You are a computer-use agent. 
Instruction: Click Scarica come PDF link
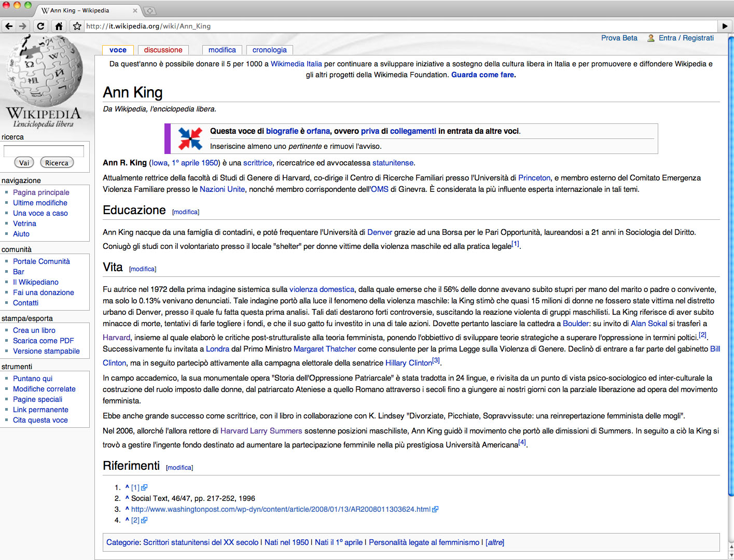[44, 341]
